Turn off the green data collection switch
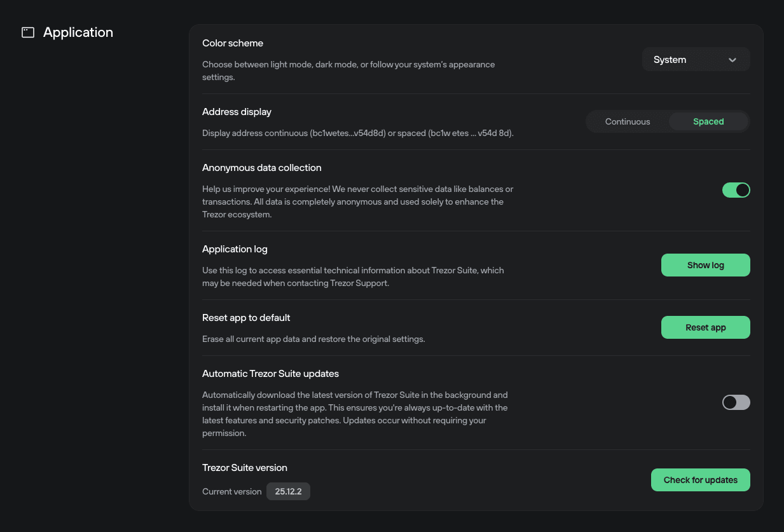The width and height of the screenshot is (784, 532). pyautogui.click(x=736, y=189)
